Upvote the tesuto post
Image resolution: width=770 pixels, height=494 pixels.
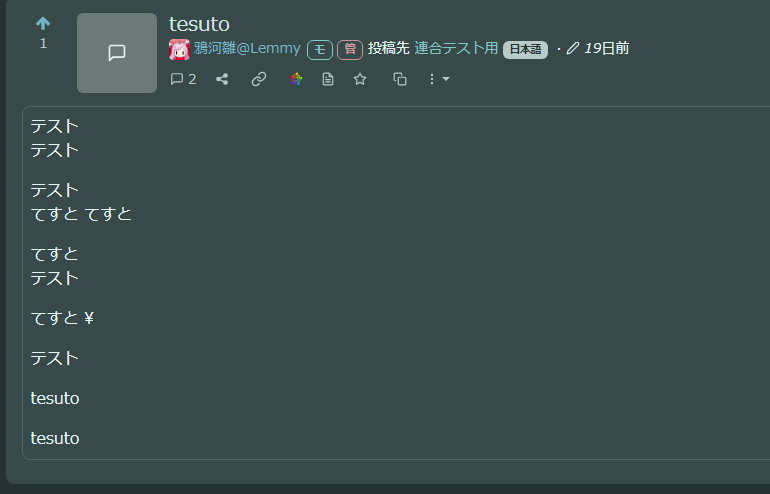point(43,23)
